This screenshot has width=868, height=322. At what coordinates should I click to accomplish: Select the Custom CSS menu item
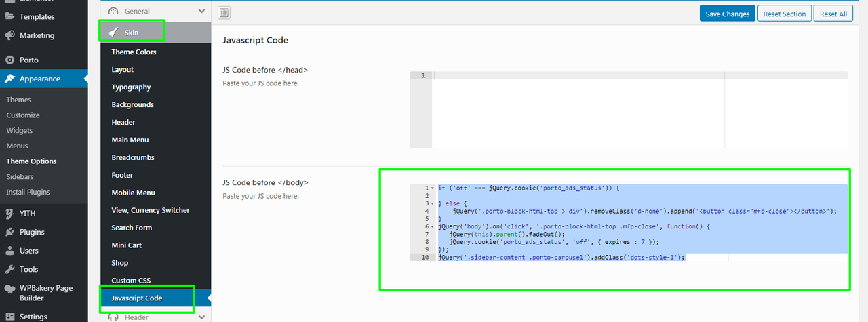pos(131,281)
